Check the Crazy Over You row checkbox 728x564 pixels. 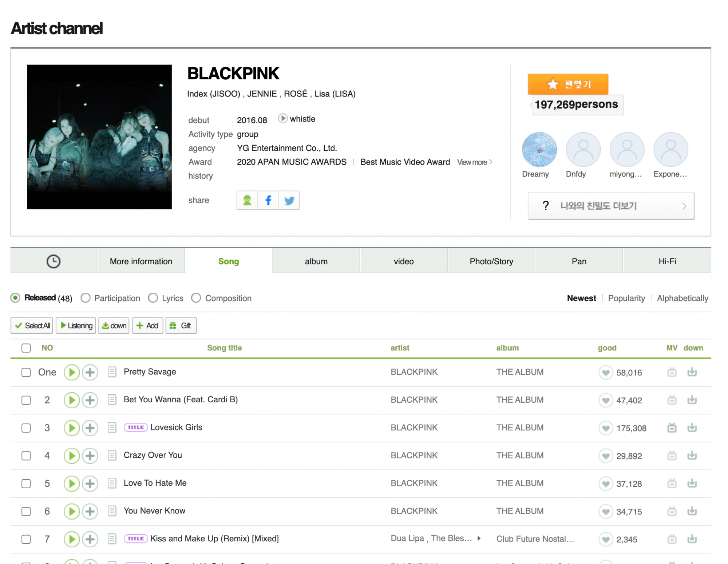click(x=26, y=456)
